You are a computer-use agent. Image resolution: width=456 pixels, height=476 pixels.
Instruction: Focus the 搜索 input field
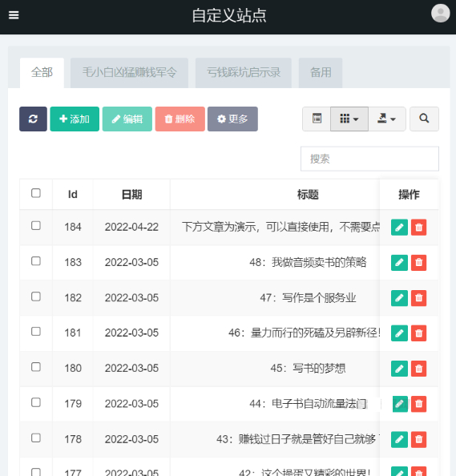(x=369, y=159)
